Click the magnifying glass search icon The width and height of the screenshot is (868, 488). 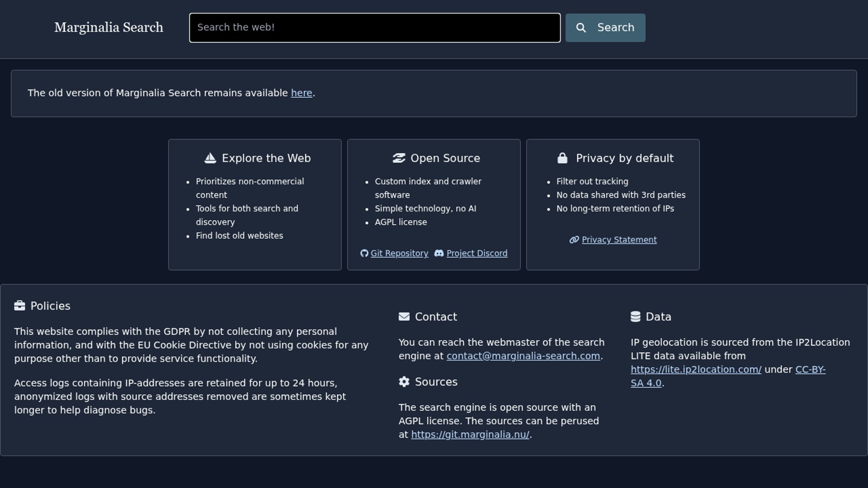coord(581,28)
